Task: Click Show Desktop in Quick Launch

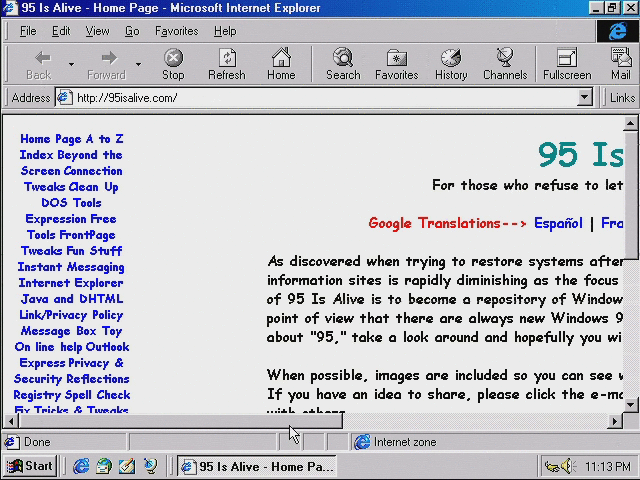Action: coord(127,466)
